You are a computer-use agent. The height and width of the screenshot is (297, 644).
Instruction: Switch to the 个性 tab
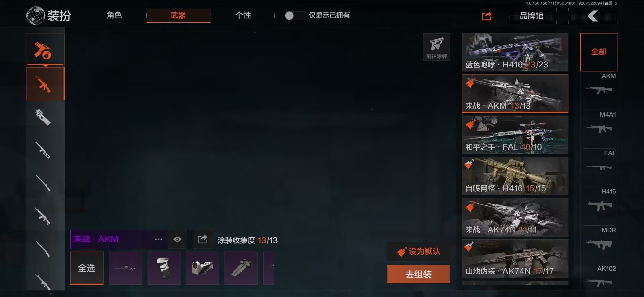[243, 15]
